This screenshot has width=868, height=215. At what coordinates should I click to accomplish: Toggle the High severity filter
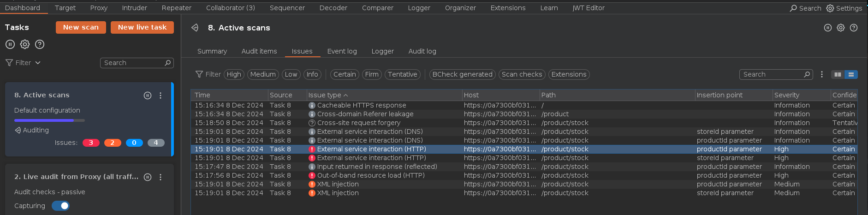234,74
